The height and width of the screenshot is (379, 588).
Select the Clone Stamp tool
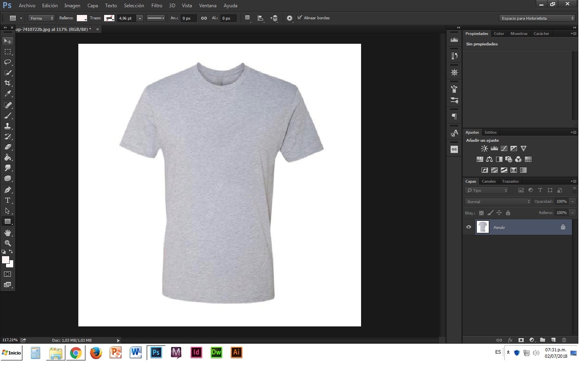[8, 126]
